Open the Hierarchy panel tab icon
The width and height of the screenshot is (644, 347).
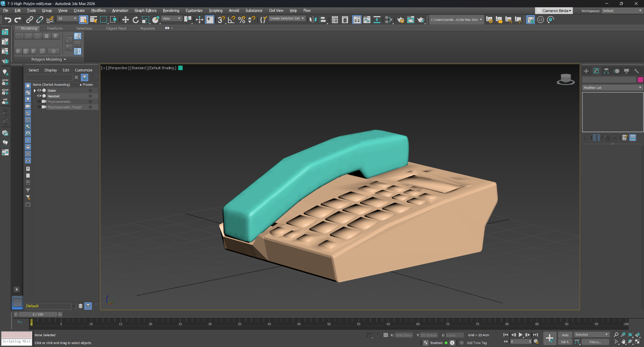coord(606,71)
